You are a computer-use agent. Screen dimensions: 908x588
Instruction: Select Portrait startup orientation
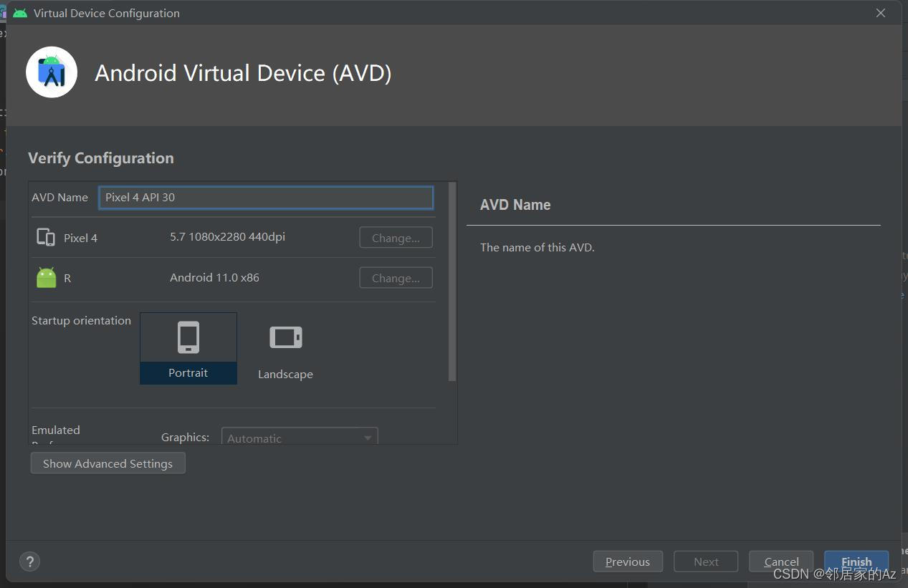(188, 348)
